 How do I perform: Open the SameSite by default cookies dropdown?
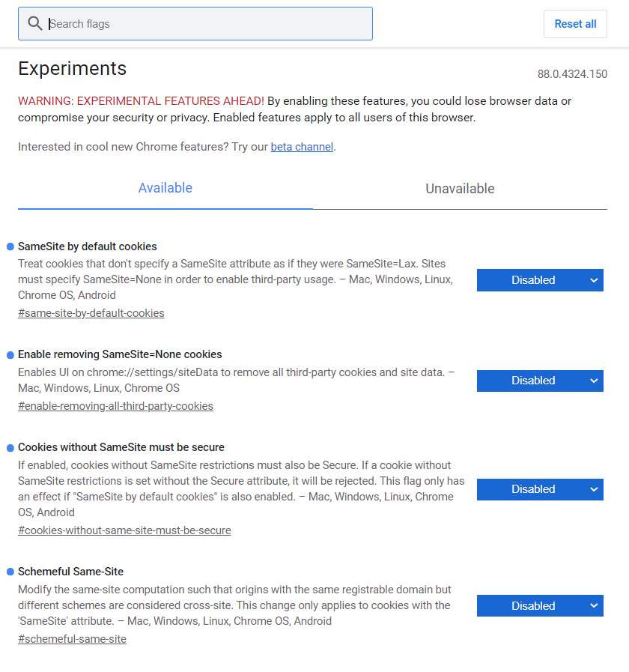click(540, 280)
